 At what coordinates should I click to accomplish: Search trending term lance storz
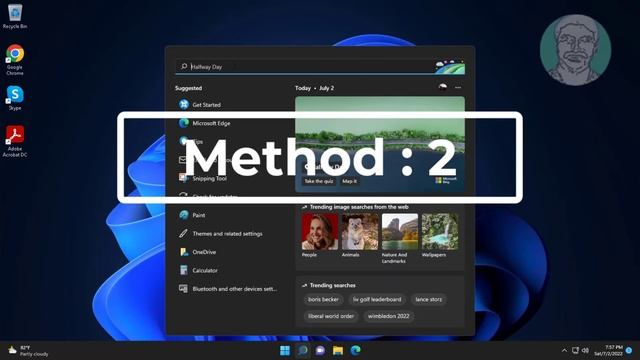429,299
